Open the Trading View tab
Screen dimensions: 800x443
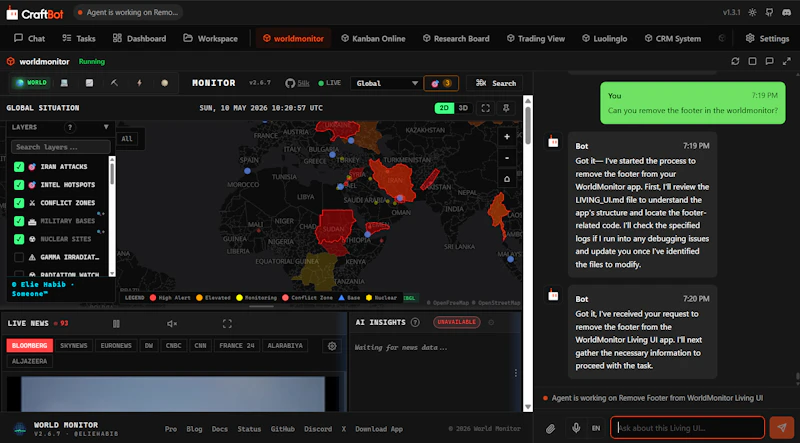pos(536,38)
